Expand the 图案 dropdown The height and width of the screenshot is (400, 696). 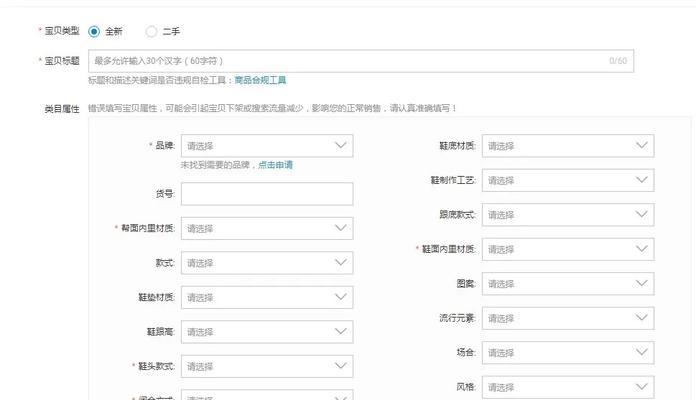pyautogui.click(x=568, y=283)
